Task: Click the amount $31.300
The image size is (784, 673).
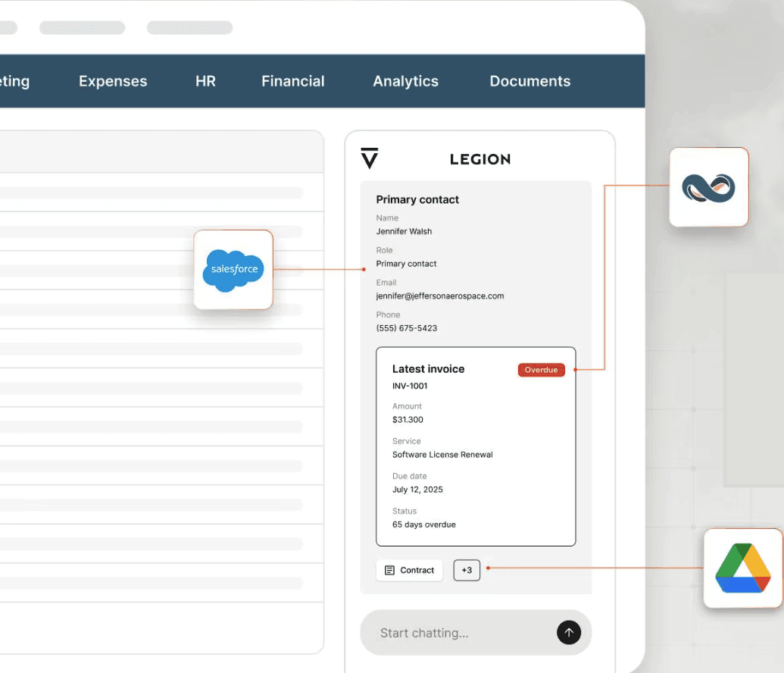Action: 408,419
